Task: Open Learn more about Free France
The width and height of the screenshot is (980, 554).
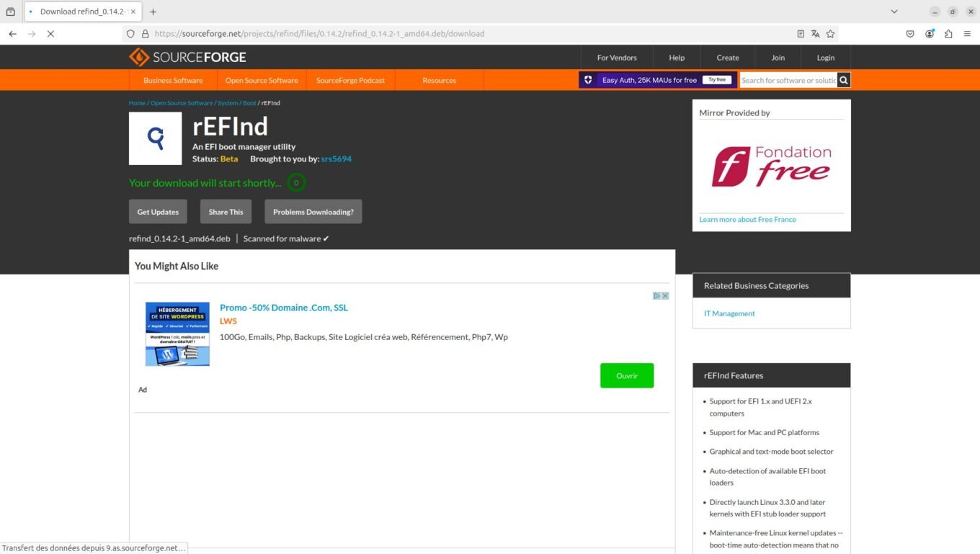Action: pos(747,219)
